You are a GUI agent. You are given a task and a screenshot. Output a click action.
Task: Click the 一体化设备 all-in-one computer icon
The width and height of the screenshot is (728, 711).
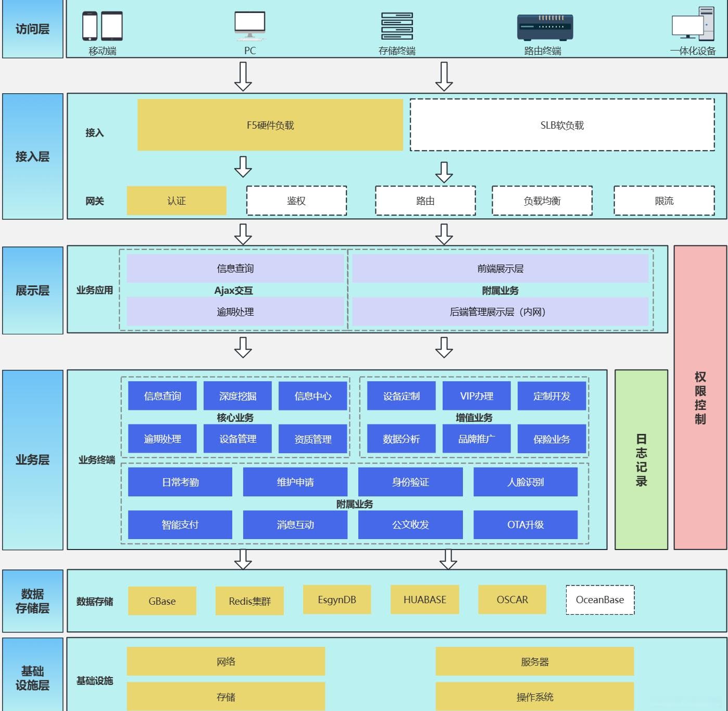tap(693, 24)
